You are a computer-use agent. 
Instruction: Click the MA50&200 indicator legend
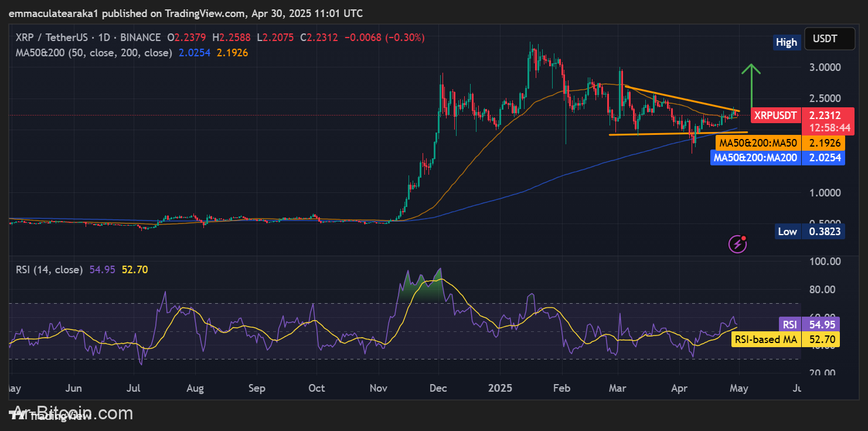pos(94,53)
